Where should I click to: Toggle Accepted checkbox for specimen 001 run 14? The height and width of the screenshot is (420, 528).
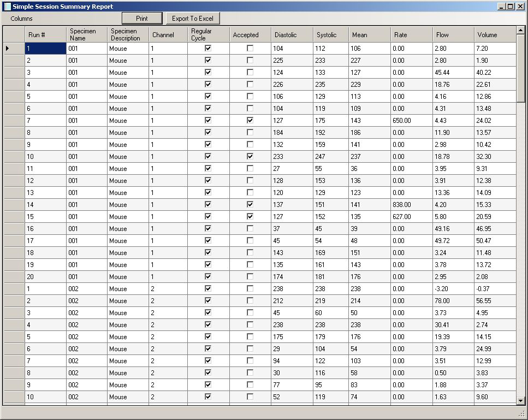(x=250, y=205)
